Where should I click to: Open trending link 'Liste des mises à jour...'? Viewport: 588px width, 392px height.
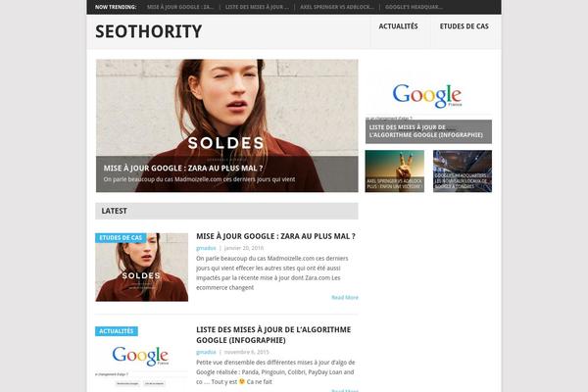coord(257,7)
